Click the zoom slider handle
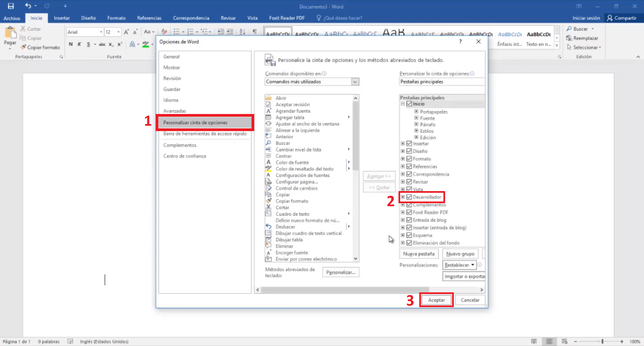Screen dimensions: 644x346 click(x=602, y=341)
